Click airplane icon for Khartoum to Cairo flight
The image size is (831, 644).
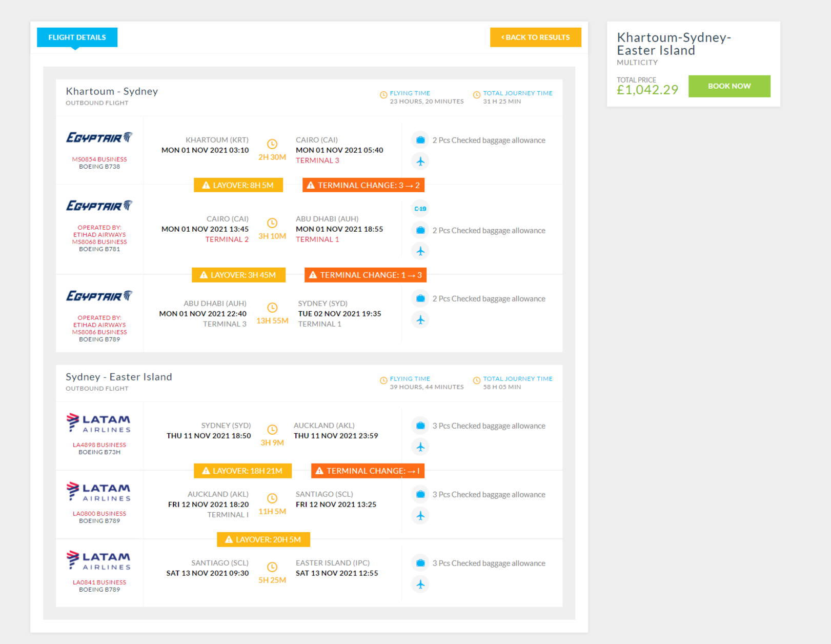pos(420,161)
